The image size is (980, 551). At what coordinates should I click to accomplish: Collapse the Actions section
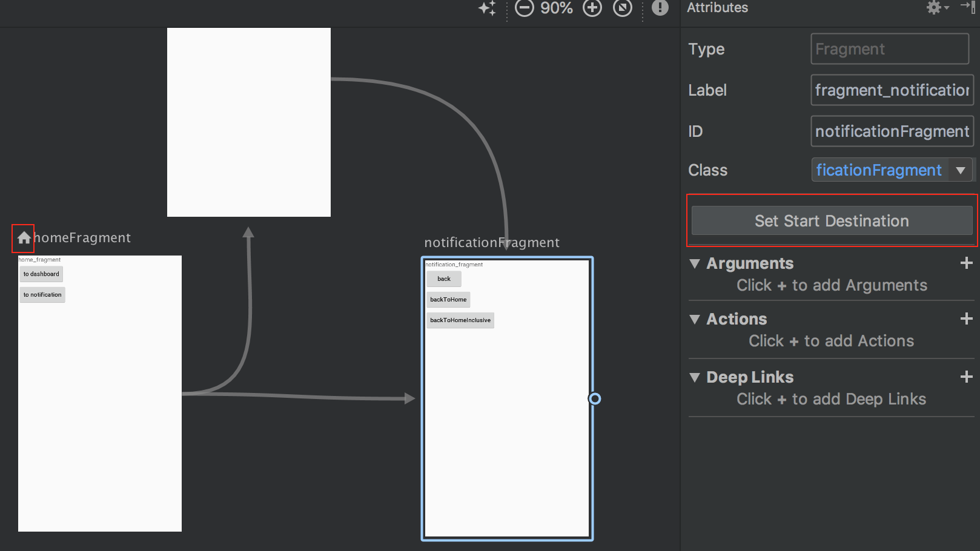point(695,319)
